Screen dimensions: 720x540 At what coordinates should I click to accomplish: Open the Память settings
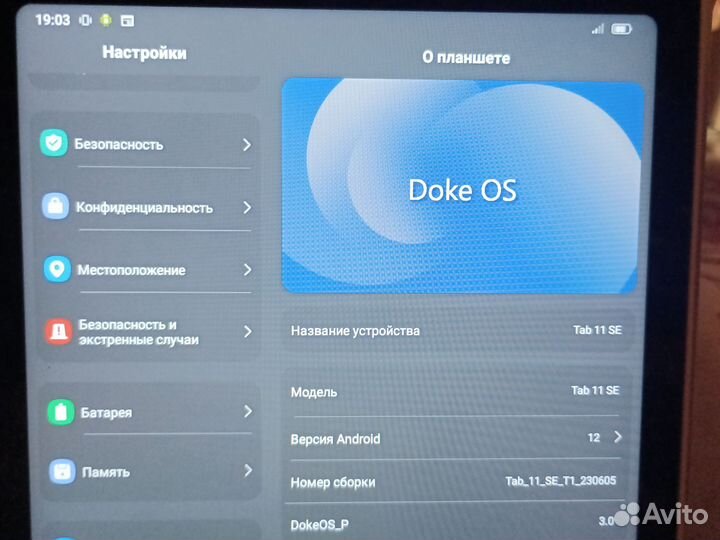[x=151, y=471]
